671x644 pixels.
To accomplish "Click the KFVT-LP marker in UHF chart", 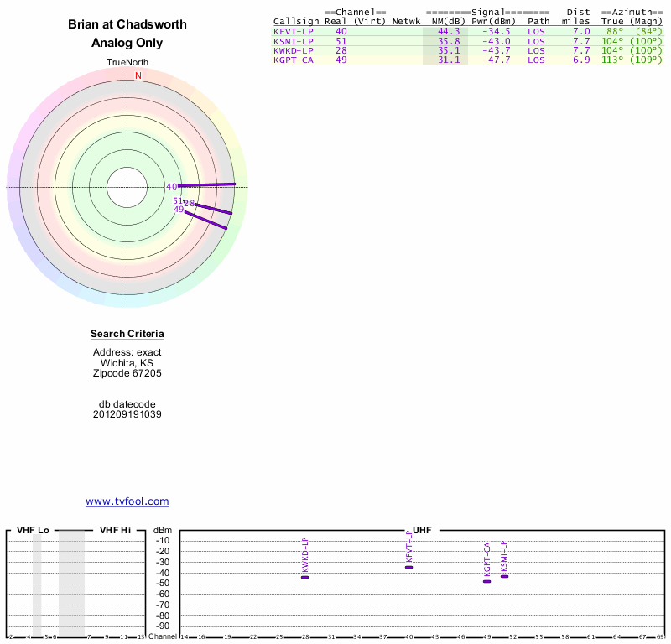I will pos(408,568).
